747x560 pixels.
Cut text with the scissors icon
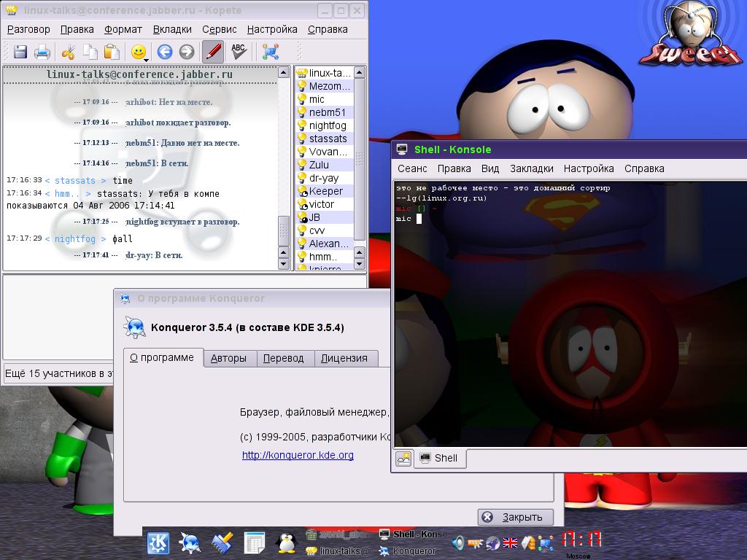[68, 52]
